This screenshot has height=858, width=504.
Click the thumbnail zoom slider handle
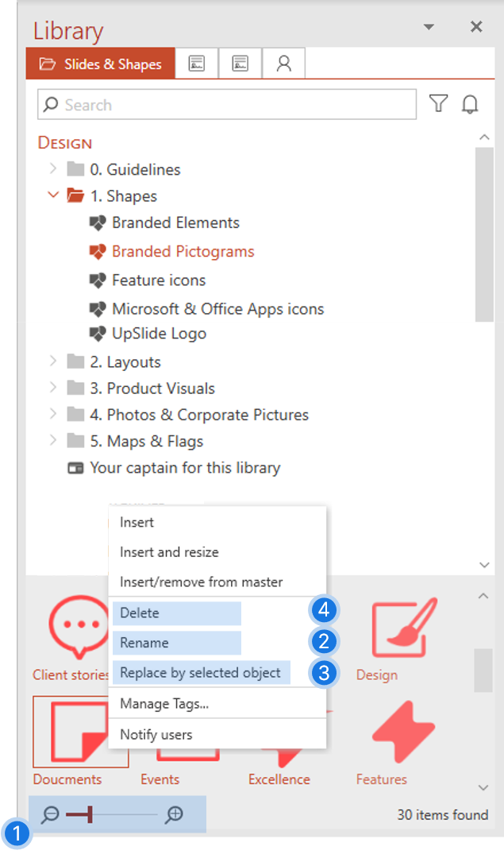[x=89, y=815]
